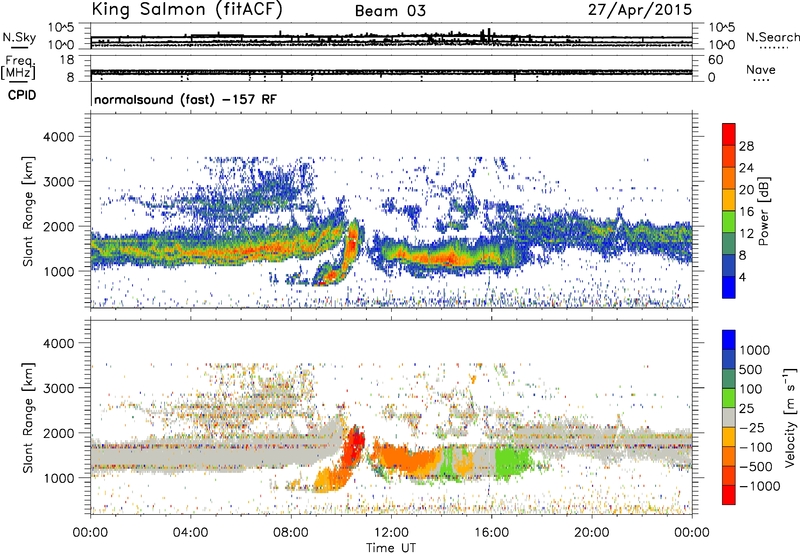Screen dimensions: 800x554
Task: Click the 'Time UT' axis title
Action: [391, 548]
